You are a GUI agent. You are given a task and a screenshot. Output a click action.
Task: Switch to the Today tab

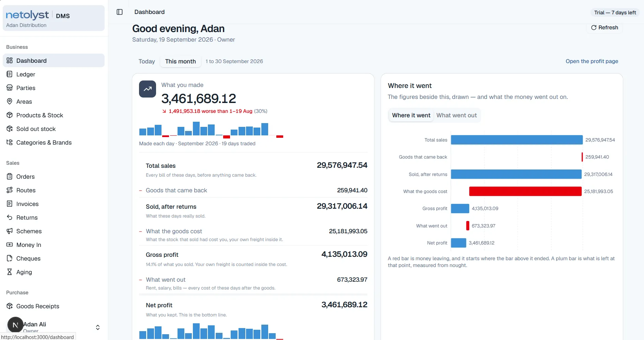(x=147, y=61)
